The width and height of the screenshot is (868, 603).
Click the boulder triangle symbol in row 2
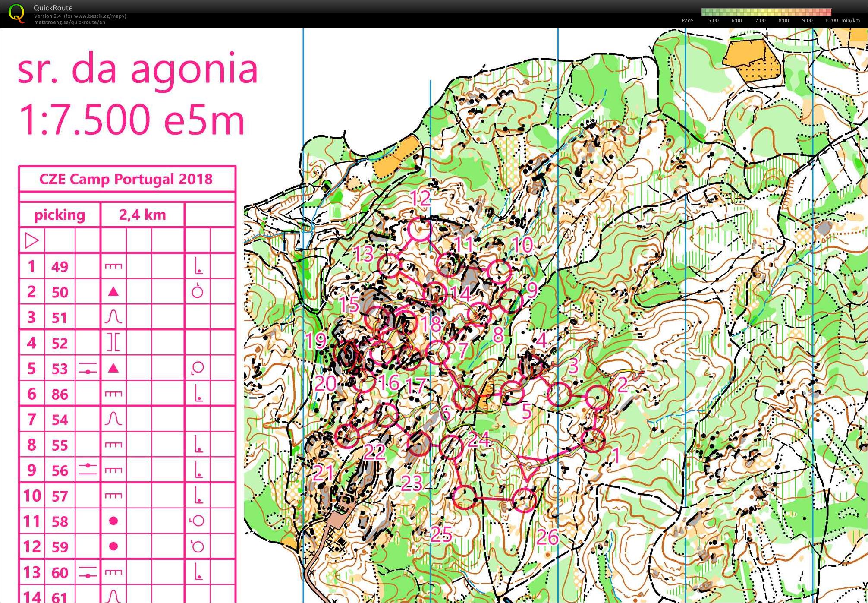click(x=113, y=292)
